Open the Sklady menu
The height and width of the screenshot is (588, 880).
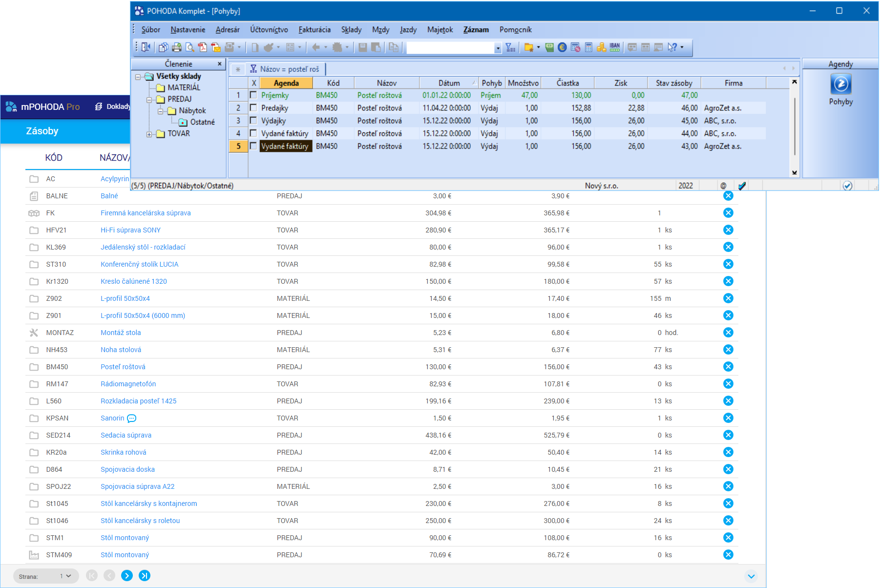click(351, 30)
